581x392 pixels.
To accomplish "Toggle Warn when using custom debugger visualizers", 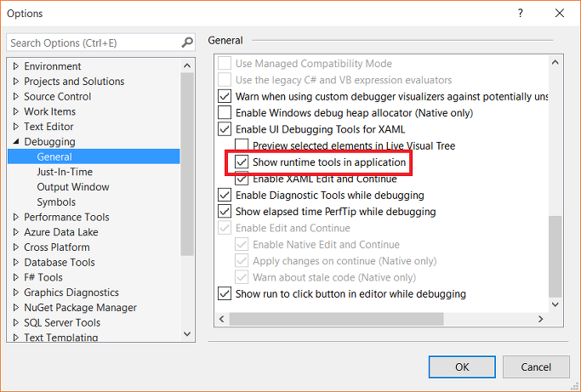I will [x=225, y=96].
